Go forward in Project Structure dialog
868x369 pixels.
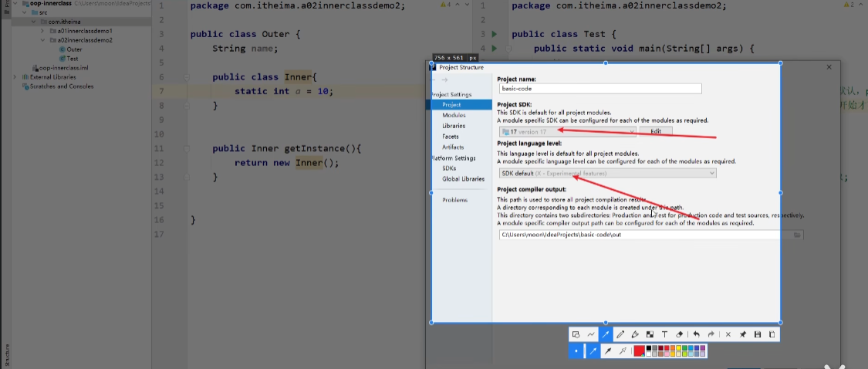pyautogui.click(x=444, y=80)
